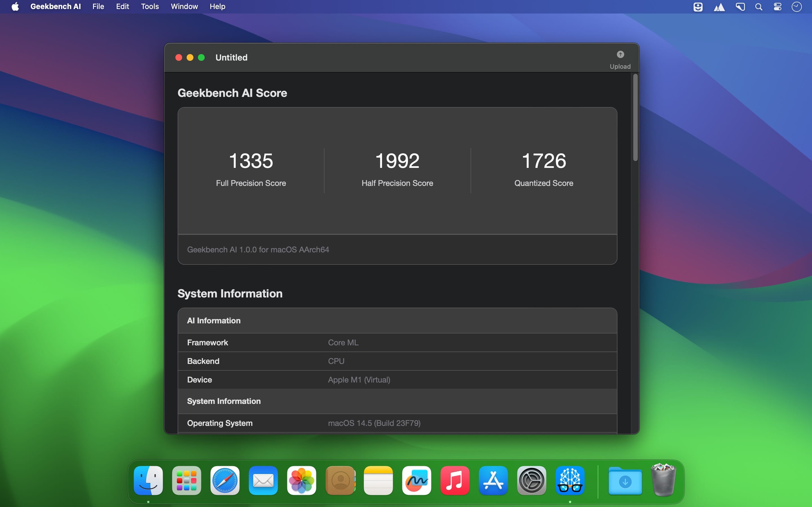Image resolution: width=812 pixels, height=507 pixels.
Task: Open the Trash in the dock
Action: 663,480
